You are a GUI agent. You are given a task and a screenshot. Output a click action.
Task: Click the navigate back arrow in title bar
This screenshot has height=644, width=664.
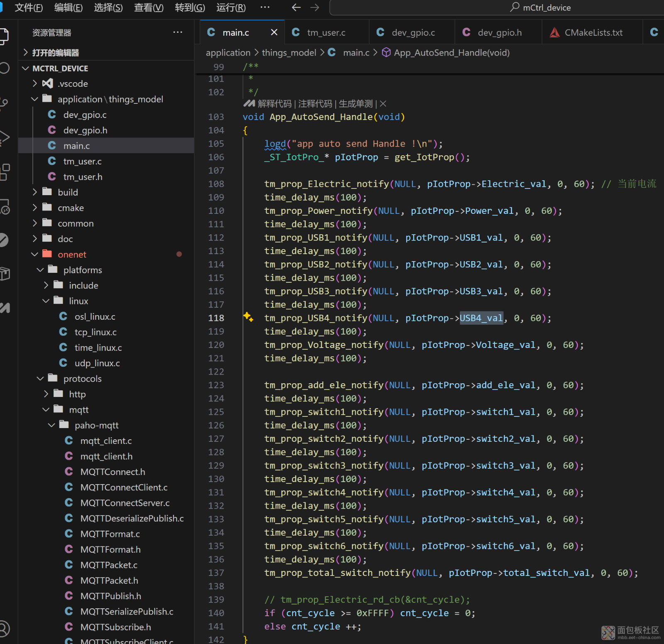296,7
